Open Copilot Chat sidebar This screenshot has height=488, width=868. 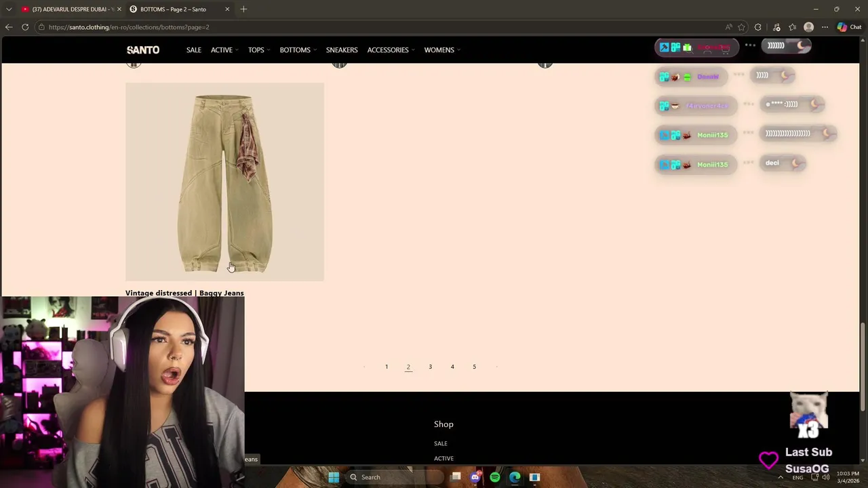pyautogui.click(x=849, y=27)
